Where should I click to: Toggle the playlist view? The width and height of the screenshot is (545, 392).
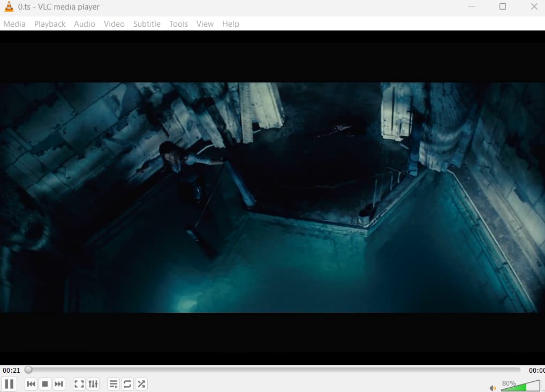coord(113,383)
